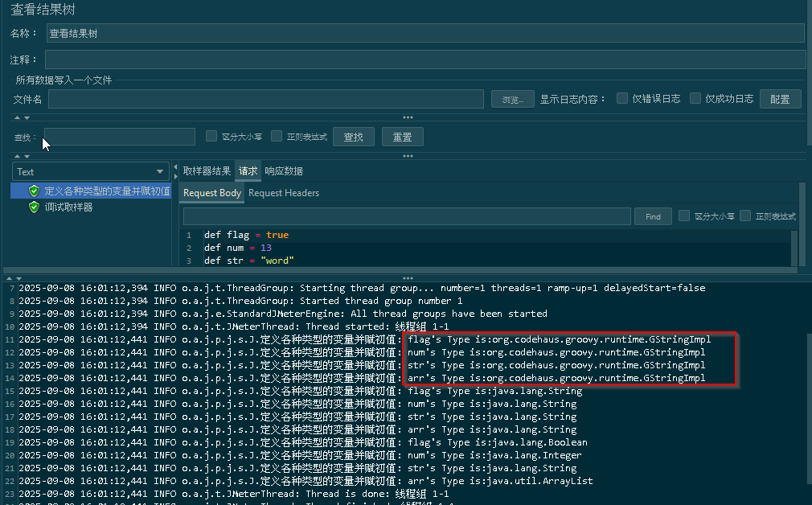The width and height of the screenshot is (812, 505).
Task: Click collapse arrows above log panel
Action: coord(14,279)
